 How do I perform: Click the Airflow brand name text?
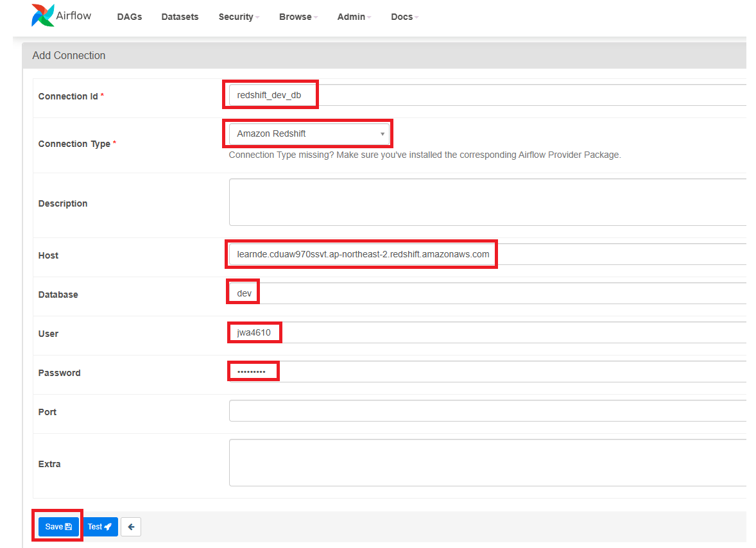(73, 15)
